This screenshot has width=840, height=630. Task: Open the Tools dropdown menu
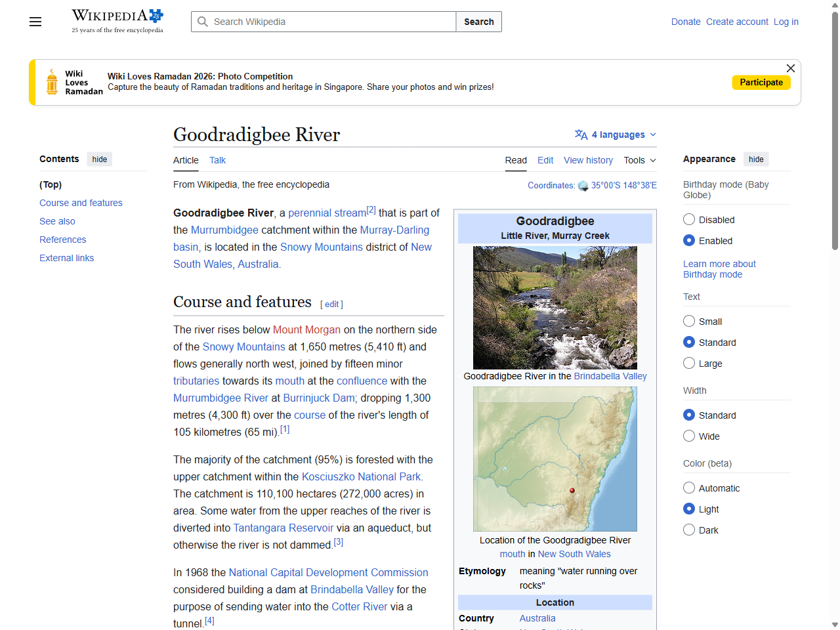639,160
